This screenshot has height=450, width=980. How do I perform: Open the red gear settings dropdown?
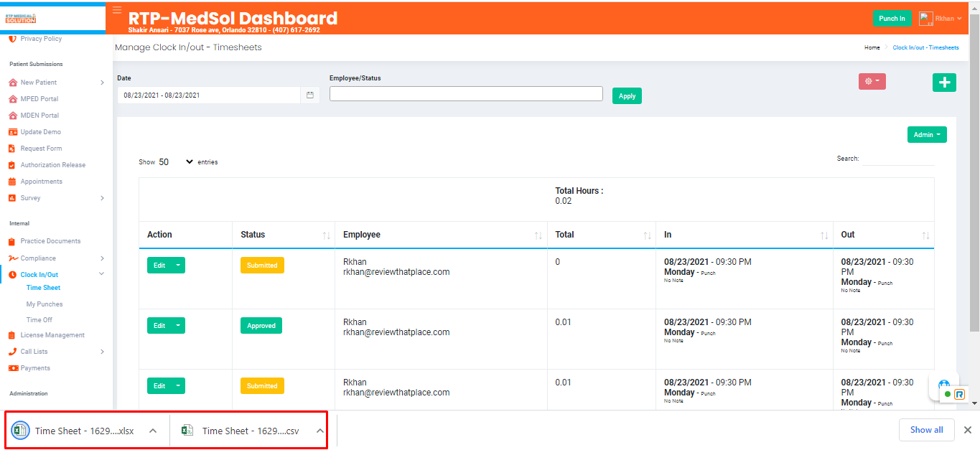click(x=872, y=81)
